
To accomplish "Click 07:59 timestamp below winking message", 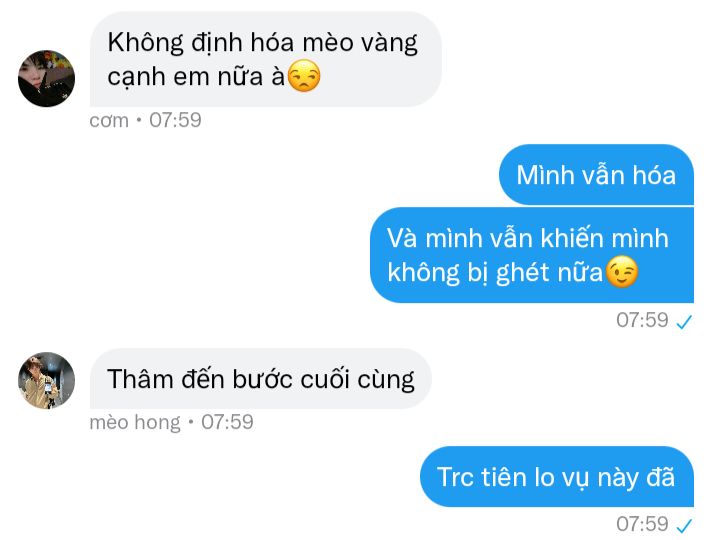I will tap(642, 320).
